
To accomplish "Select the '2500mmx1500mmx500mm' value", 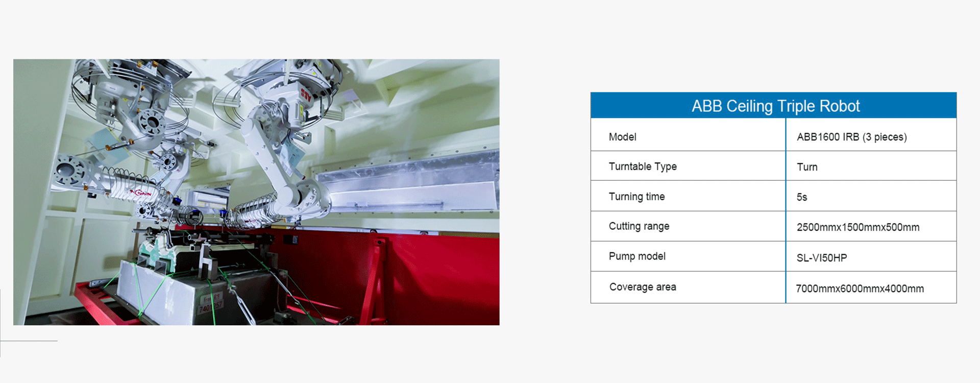I will [858, 227].
